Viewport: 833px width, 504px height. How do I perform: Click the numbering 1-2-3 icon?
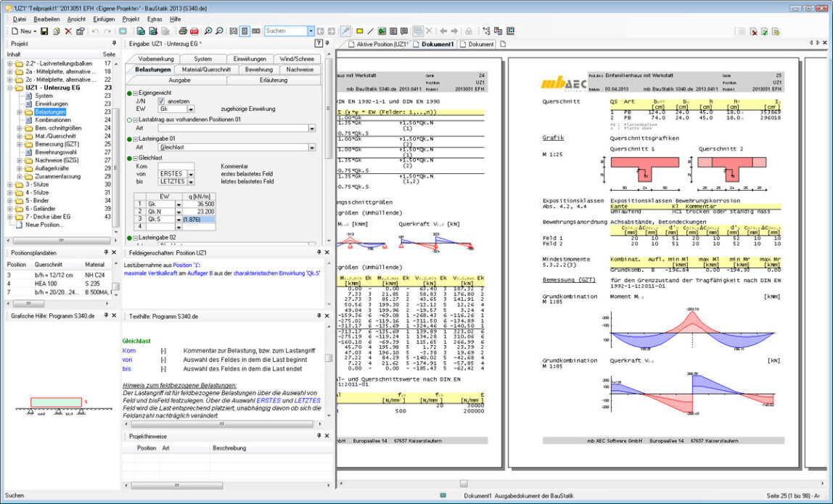coord(487,31)
